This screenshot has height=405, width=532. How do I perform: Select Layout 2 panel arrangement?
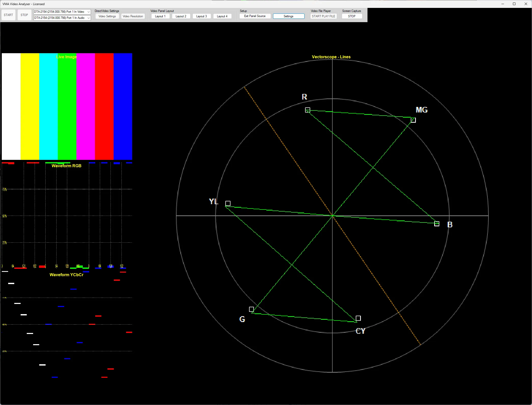coord(181,16)
